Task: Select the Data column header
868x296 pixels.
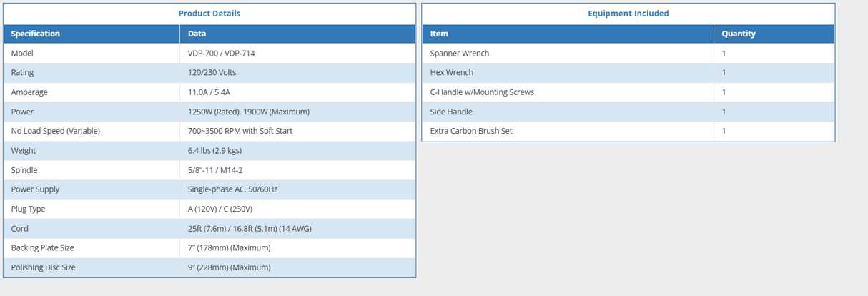Action: (x=197, y=34)
